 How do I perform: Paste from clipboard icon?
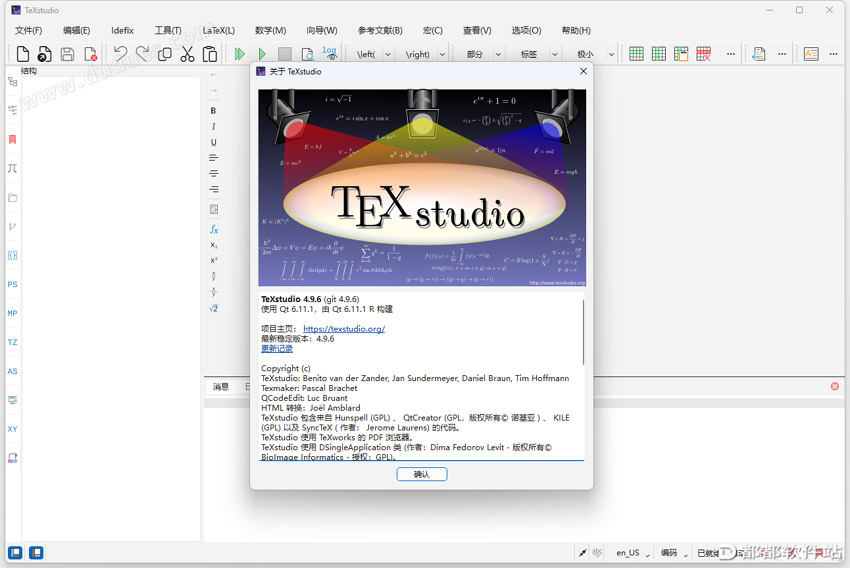[210, 54]
